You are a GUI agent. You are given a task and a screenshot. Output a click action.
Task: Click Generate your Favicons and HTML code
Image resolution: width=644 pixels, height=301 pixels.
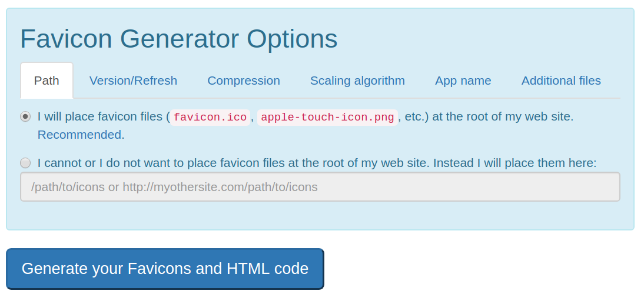[165, 269]
